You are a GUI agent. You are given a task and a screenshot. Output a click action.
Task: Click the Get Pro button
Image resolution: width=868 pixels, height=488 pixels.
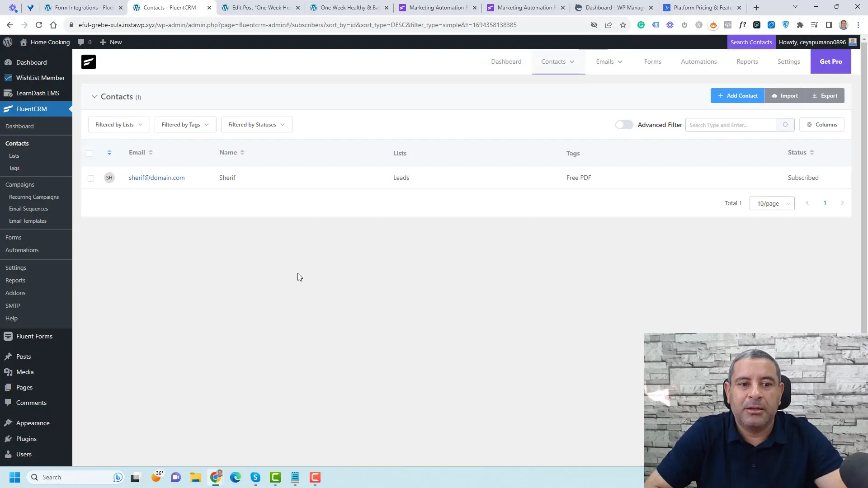pyautogui.click(x=830, y=61)
